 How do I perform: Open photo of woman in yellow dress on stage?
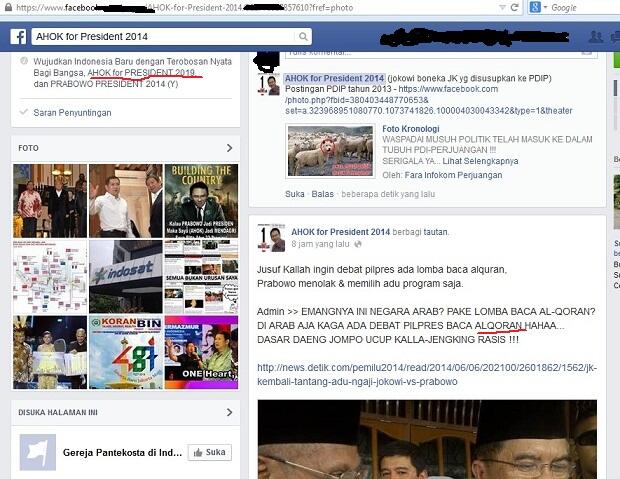pyautogui.click(x=50, y=352)
